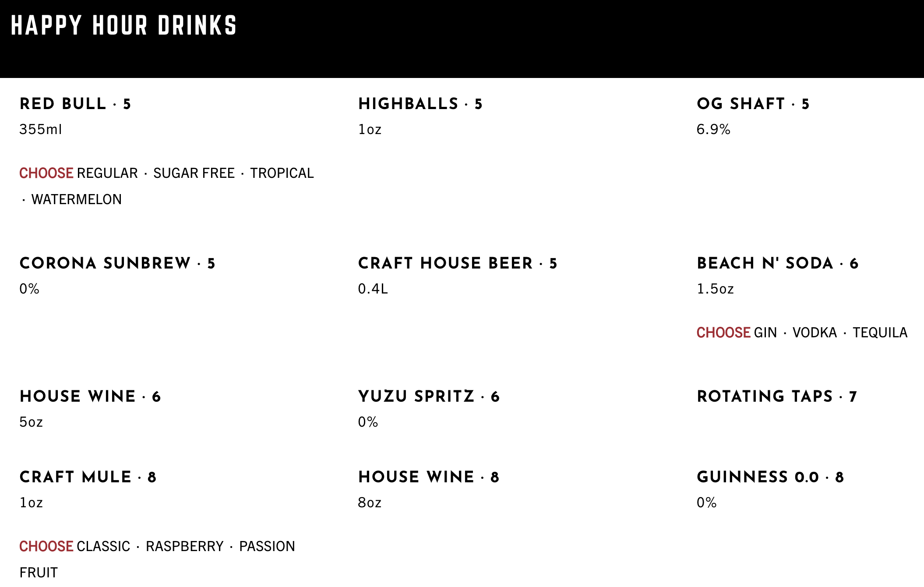Image resolution: width=924 pixels, height=587 pixels.
Task: Click House Wine priced at 6
Action: tap(90, 396)
